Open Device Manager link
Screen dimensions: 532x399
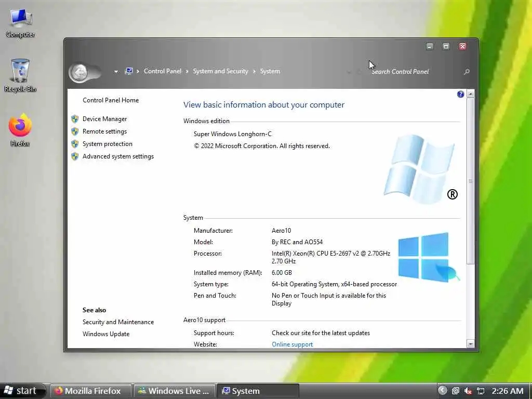point(104,119)
